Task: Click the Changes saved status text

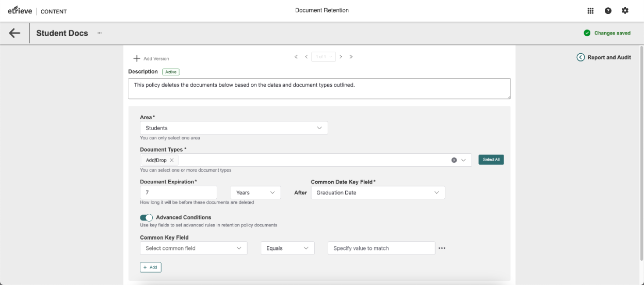Action: pyautogui.click(x=613, y=33)
